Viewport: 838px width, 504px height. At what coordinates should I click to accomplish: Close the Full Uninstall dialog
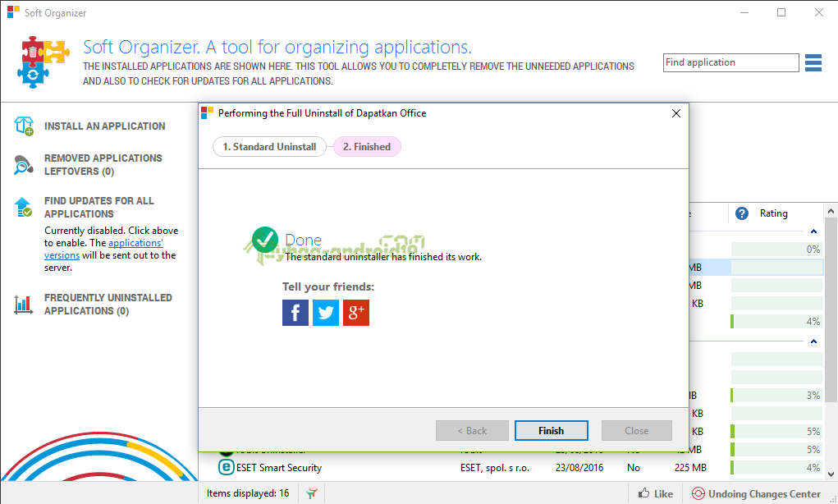coord(676,113)
